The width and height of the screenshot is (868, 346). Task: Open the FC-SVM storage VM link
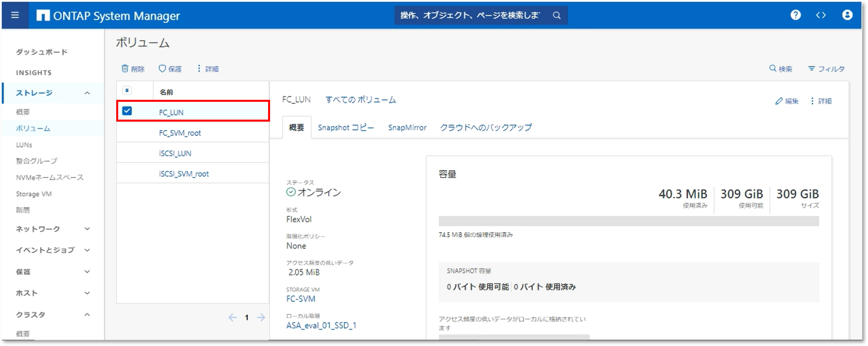[301, 299]
